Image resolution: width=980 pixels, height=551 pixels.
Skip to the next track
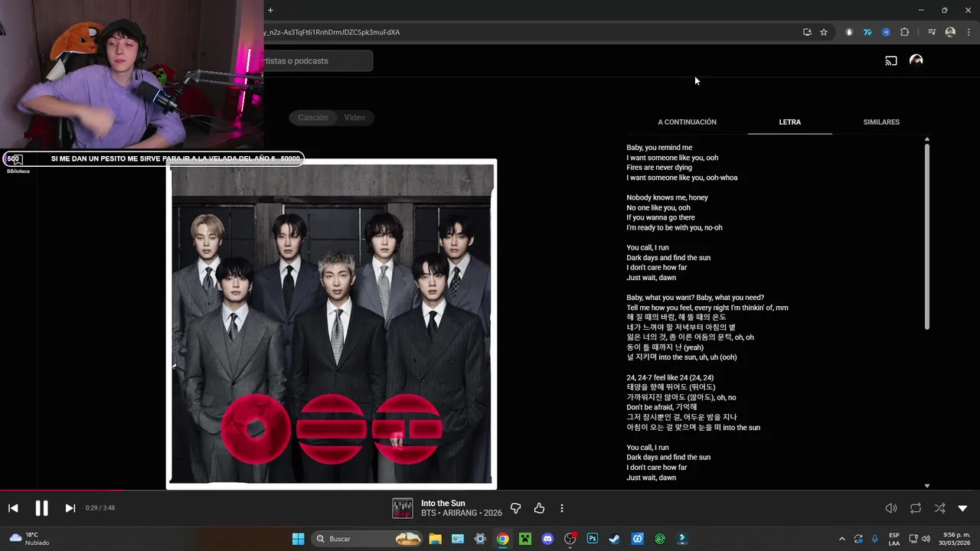click(x=70, y=508)
